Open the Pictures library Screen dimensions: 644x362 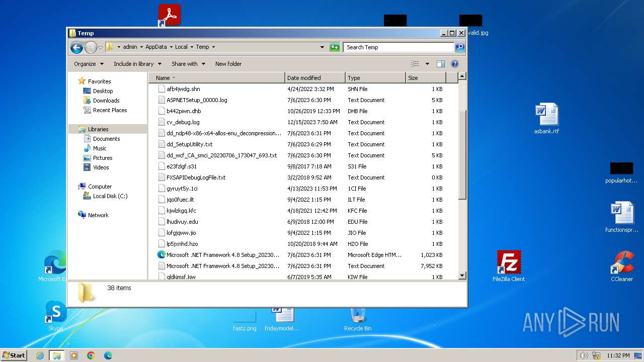[103, 158]
